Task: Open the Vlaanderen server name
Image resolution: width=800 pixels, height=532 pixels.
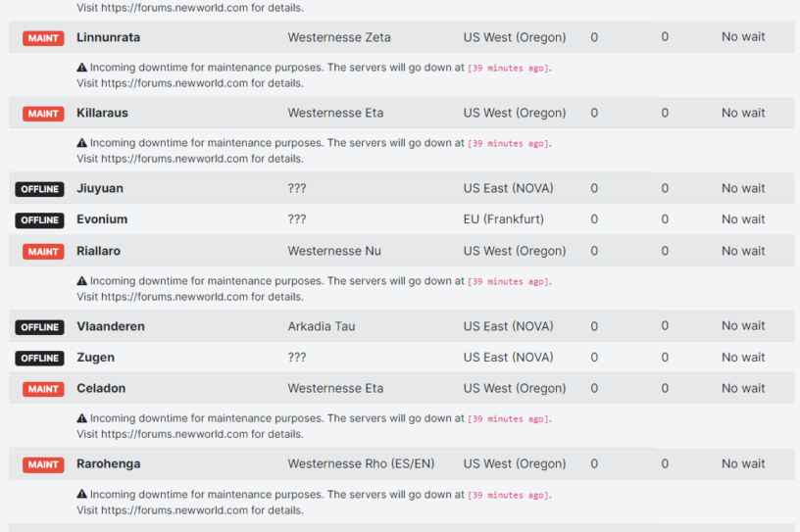Action: [111, 326]
